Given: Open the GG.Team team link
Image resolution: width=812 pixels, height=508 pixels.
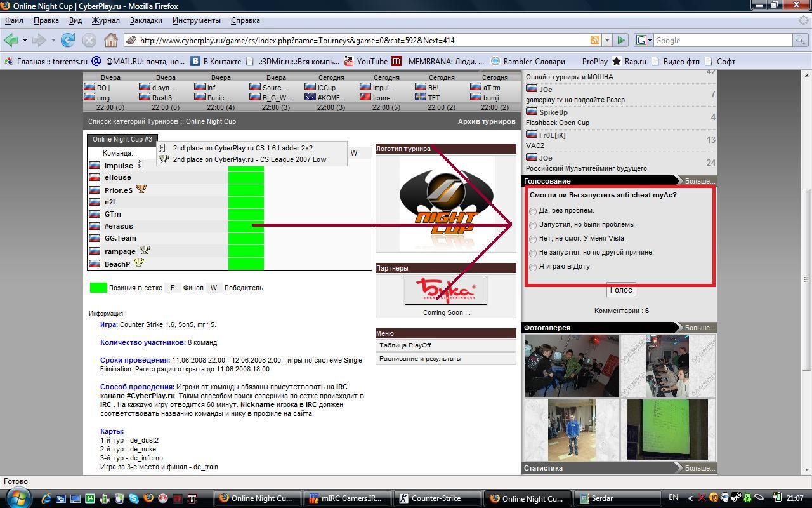Looking at the screenshot, I should click(121, 238).
